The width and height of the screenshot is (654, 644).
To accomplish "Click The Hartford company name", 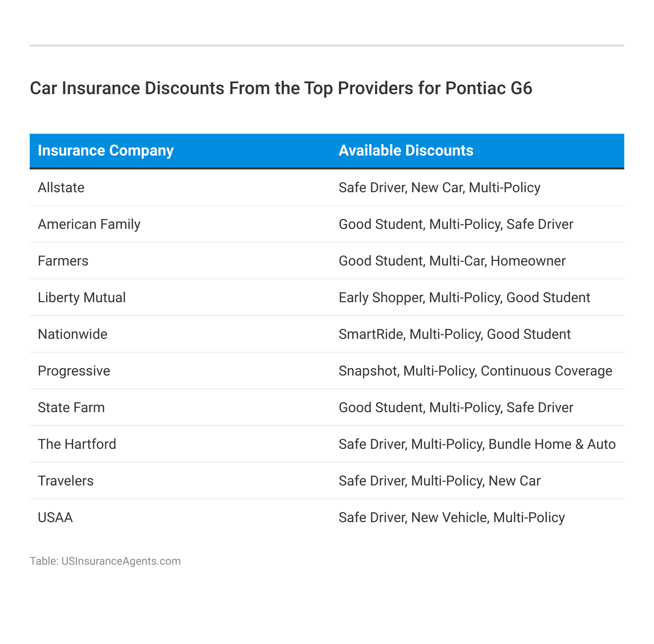I will tap(77, 444).
